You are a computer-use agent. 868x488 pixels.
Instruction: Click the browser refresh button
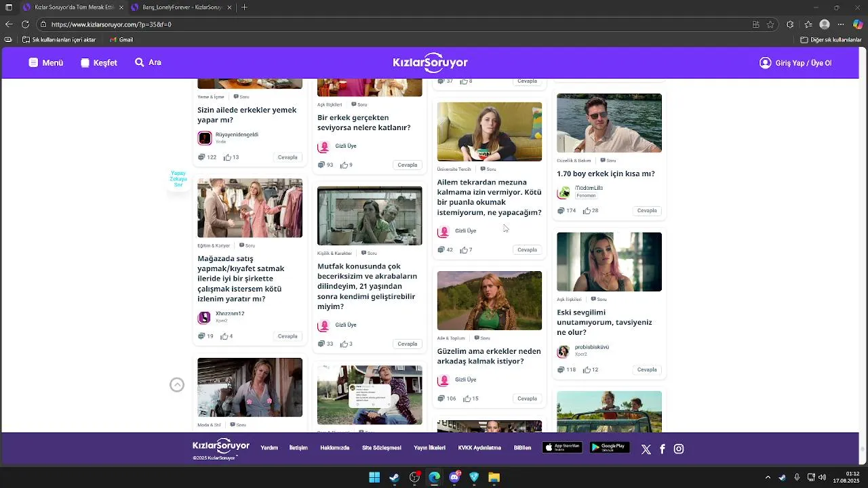(25, 24)
